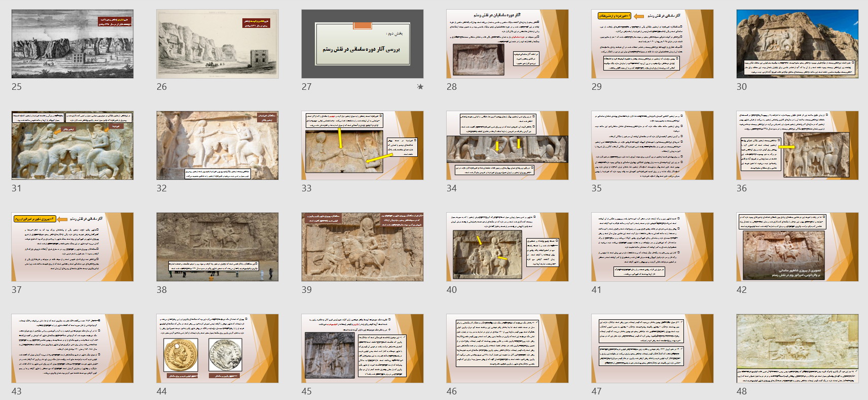Open slide 44 showing two ancient coins

(218, 348)
